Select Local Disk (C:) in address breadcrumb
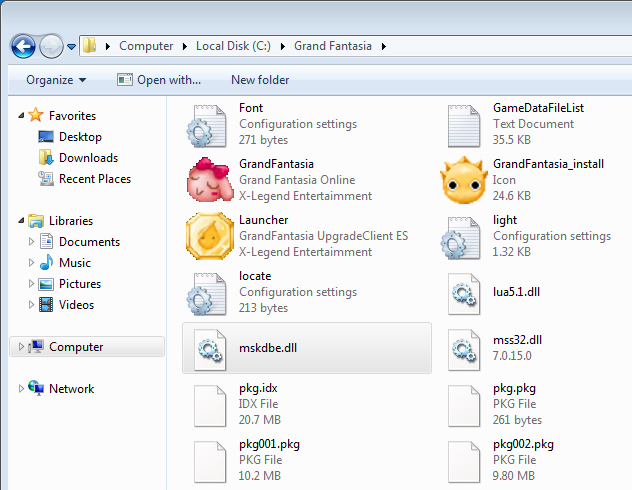This screenshot has width=632, height=490. pos(233,46)
